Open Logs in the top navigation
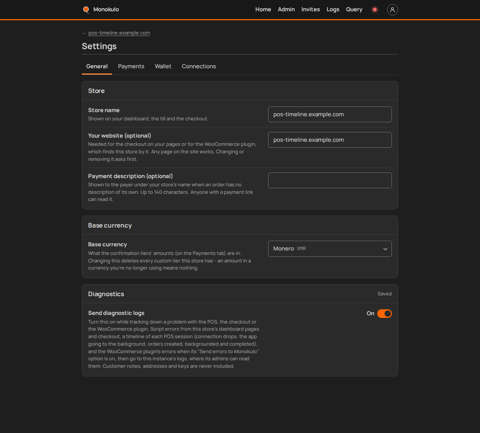This screenshot has width=480, height=433. tap(333, 10)
